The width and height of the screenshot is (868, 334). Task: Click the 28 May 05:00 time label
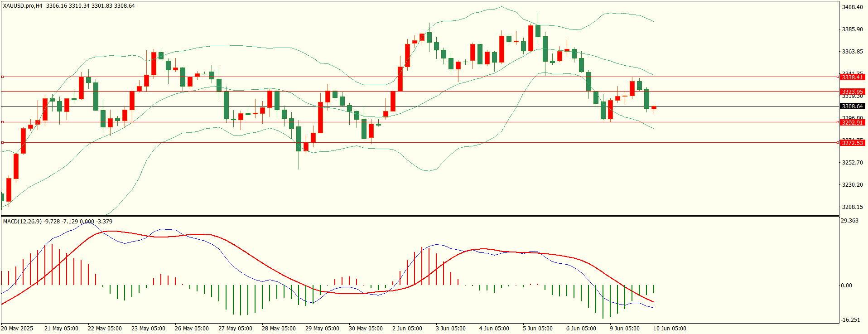279,329
